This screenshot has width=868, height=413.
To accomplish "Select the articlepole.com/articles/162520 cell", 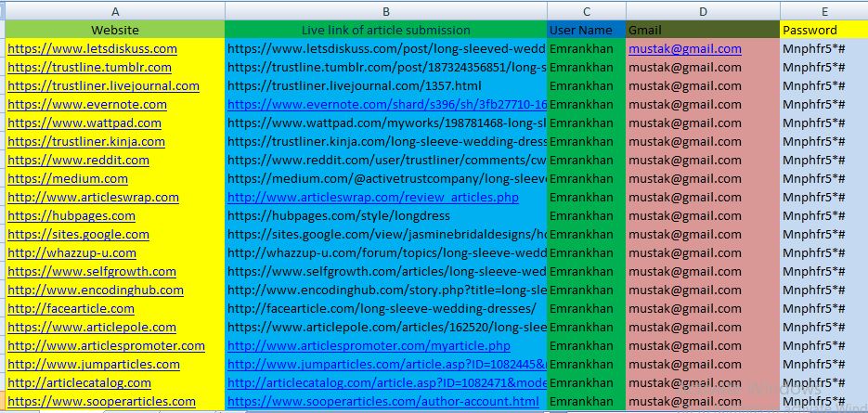I will click(x=386, y=328).
